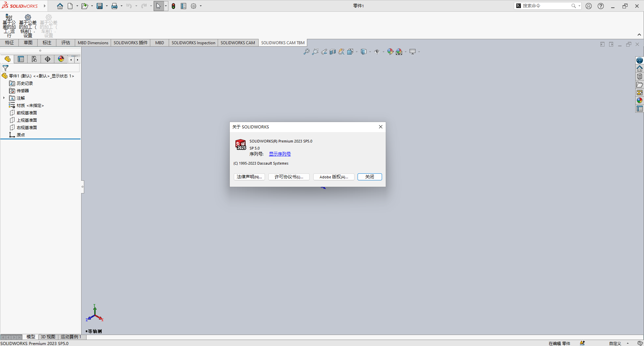Open a file with the Open folder icon

point(85,6)
